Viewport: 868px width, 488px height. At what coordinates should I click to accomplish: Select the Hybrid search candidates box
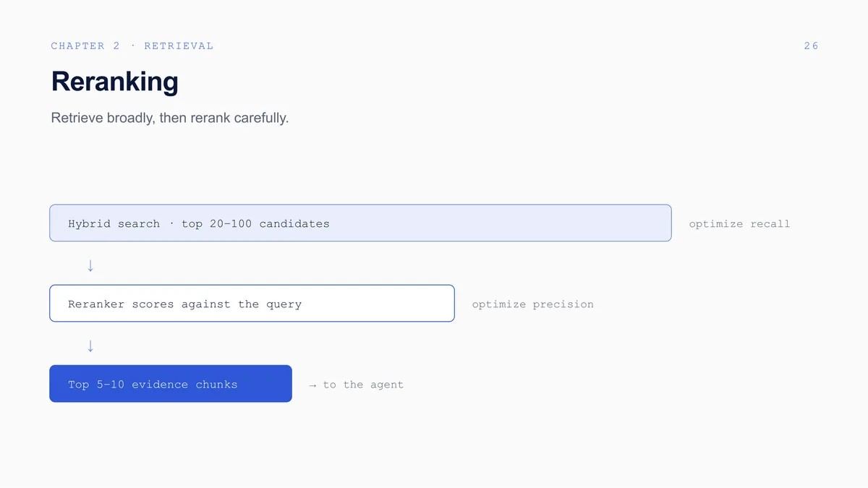360,223
